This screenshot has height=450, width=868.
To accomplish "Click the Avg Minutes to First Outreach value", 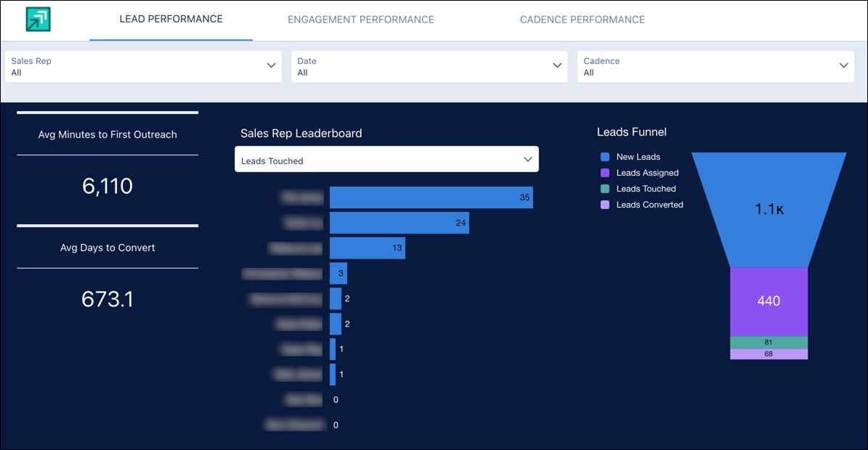I will click(x=108, y=187).
